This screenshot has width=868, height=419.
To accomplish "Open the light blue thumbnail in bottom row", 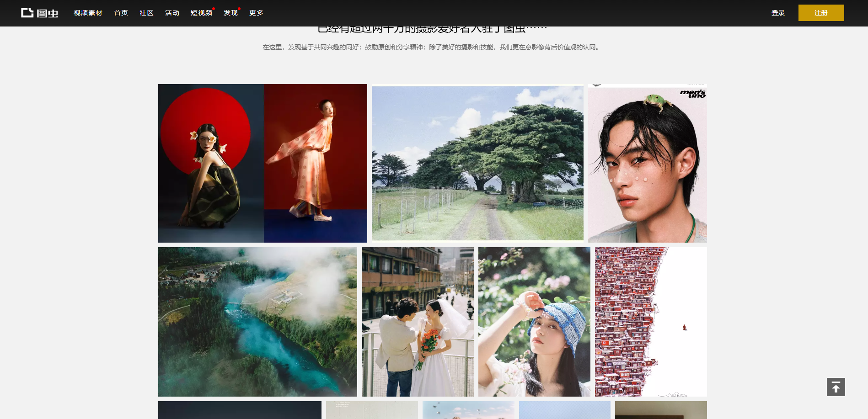I will 564,410.
